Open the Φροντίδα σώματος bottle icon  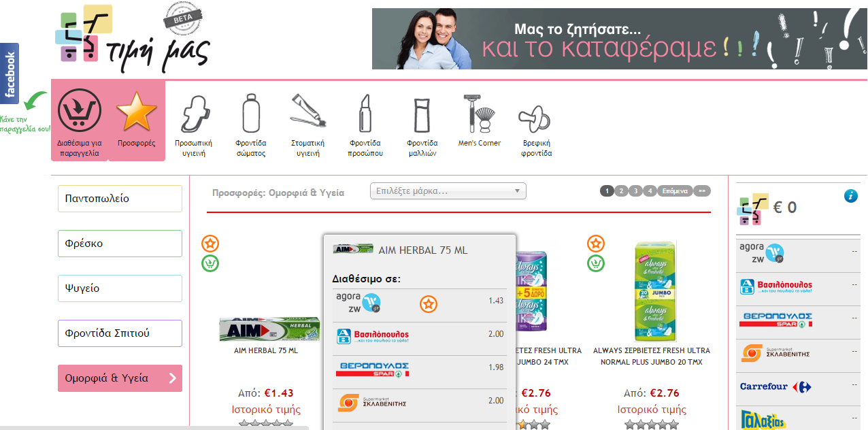[251, 113]
